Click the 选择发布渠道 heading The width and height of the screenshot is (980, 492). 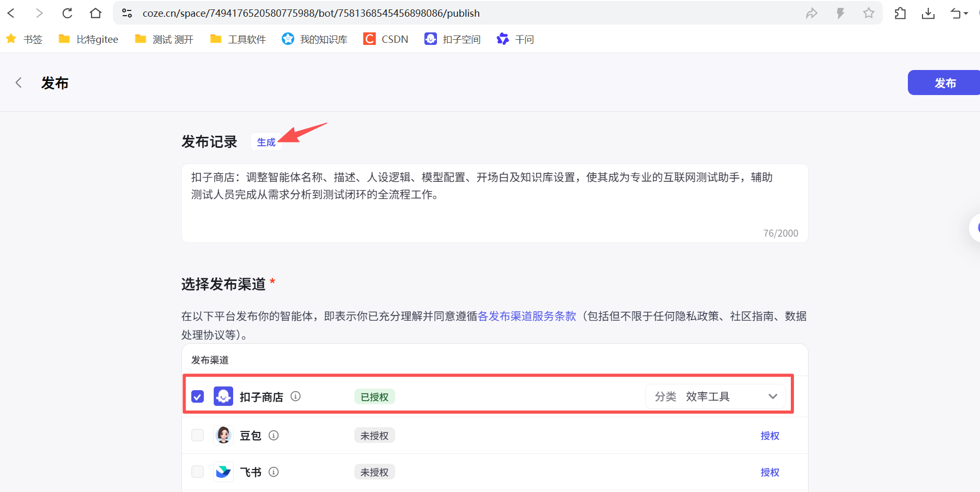point(224,284)
